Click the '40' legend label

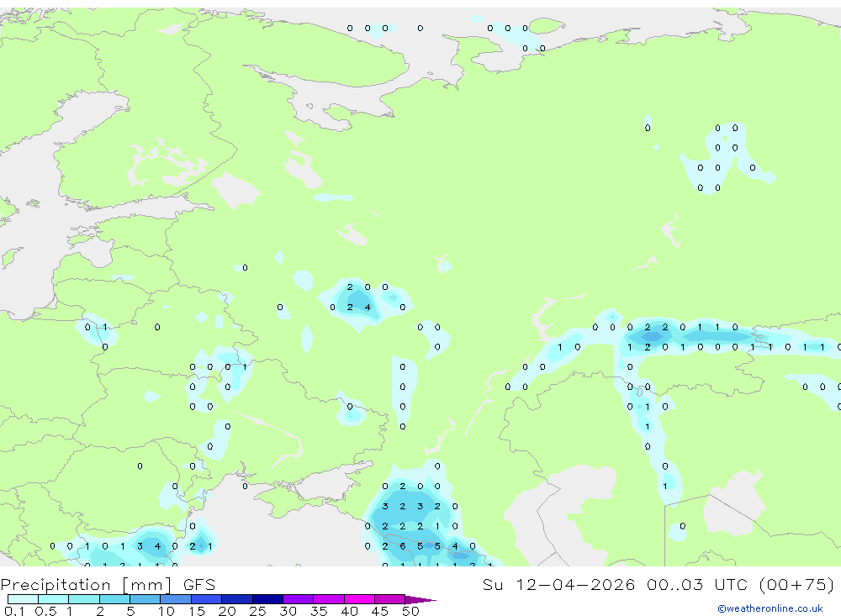click(x=350, y=611)
